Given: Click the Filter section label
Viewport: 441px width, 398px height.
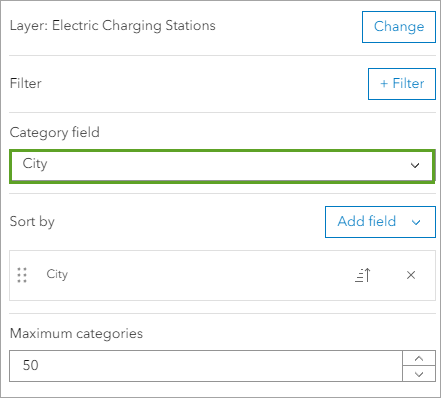Looking at the screenshot, I should click(x=26, y=83).
